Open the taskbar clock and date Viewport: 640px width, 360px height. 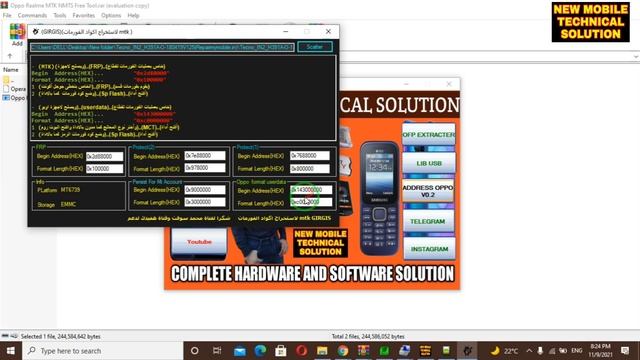(600, 351)
